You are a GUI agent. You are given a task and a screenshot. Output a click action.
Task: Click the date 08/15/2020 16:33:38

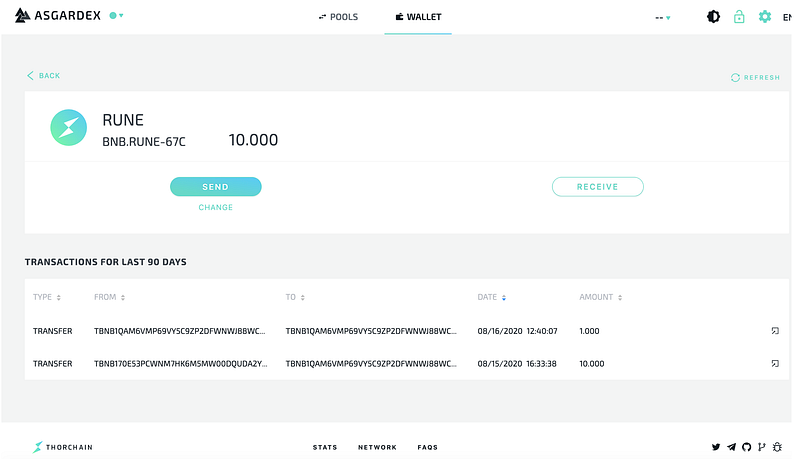coord(517,364)
